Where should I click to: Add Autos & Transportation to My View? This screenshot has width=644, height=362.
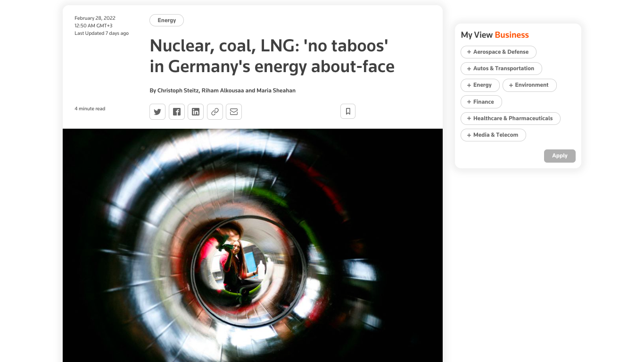point(501,68)
